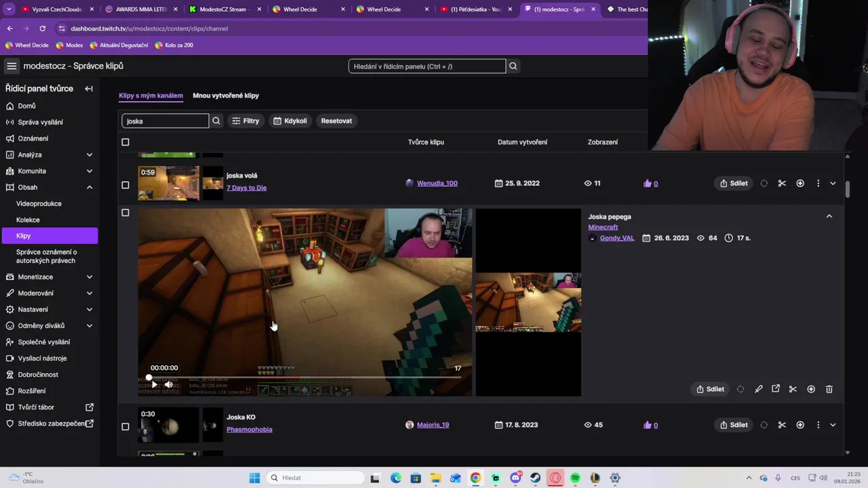Open the Windows Start menu
Image resolution: width=868 pixels, height=488 pixels.
(254, 478)
